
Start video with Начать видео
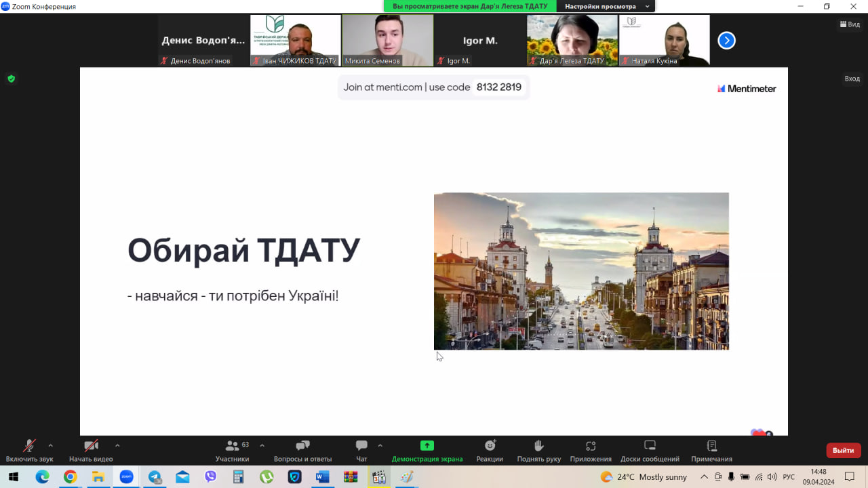(91, 446)
